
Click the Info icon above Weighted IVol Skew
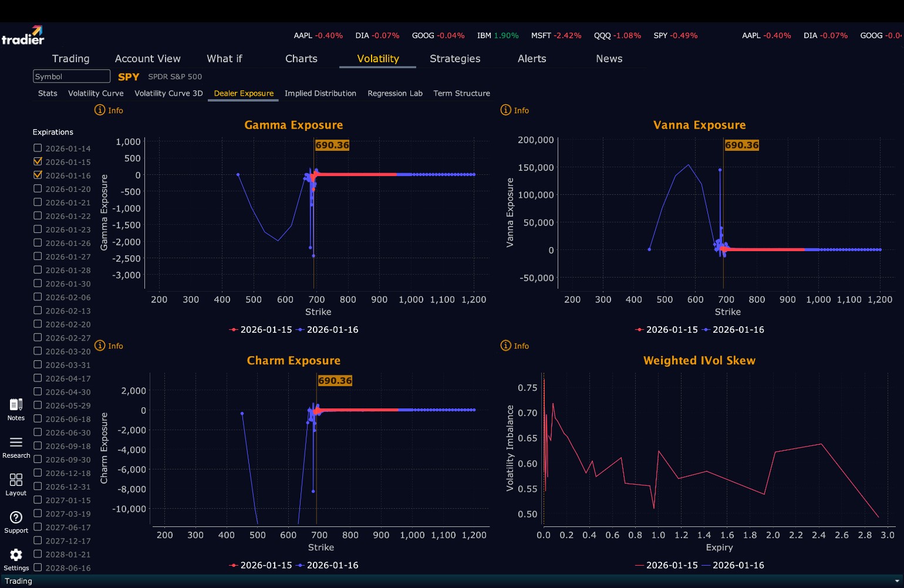pos(505,346)
